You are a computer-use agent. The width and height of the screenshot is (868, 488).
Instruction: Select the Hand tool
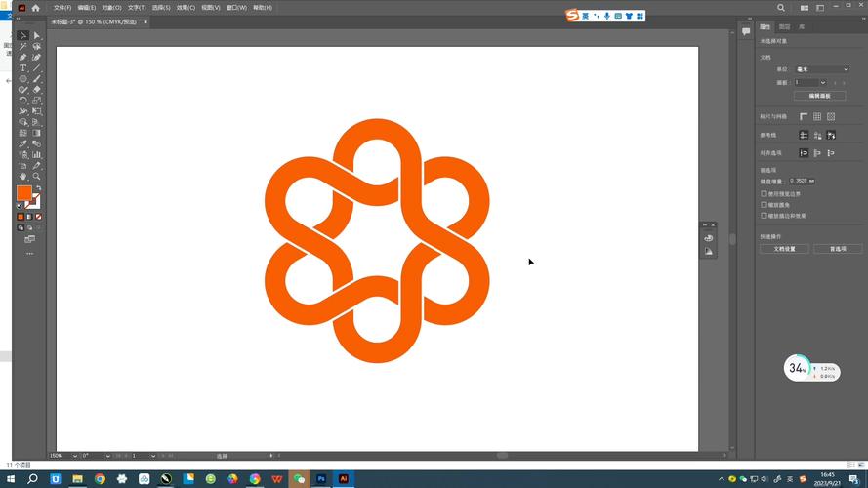pyautogui.click(x=22, y=176)
